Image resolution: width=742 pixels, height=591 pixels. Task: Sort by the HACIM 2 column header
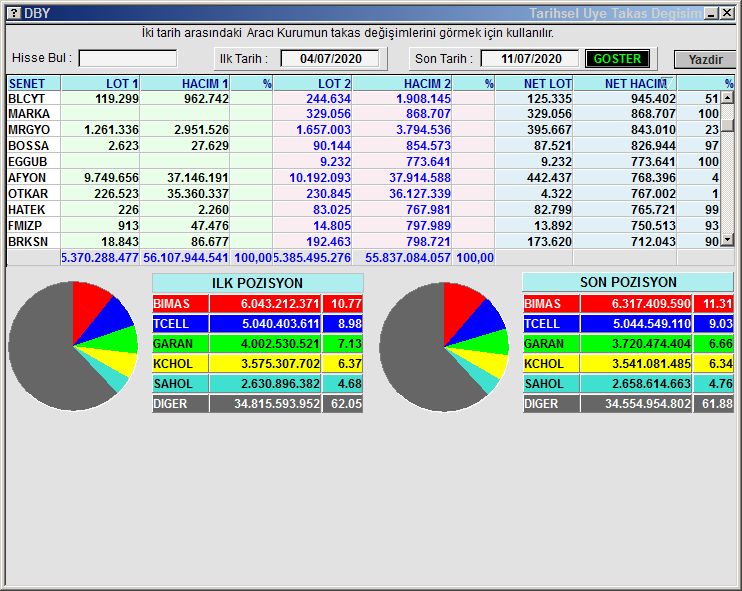pyautogui.click(x=402, y=83)
